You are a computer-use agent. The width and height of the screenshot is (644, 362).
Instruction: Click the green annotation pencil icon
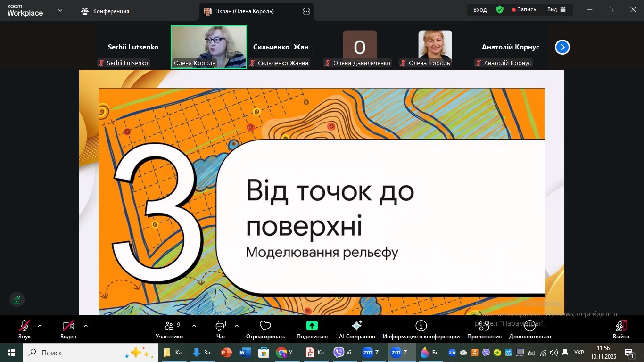pyautogui.click(x=17, y=299)
